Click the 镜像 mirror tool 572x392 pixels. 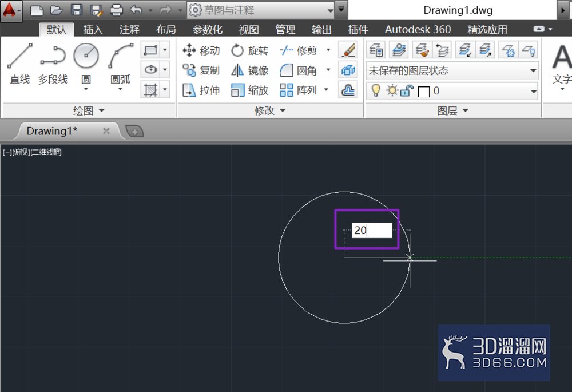[249, 70]
